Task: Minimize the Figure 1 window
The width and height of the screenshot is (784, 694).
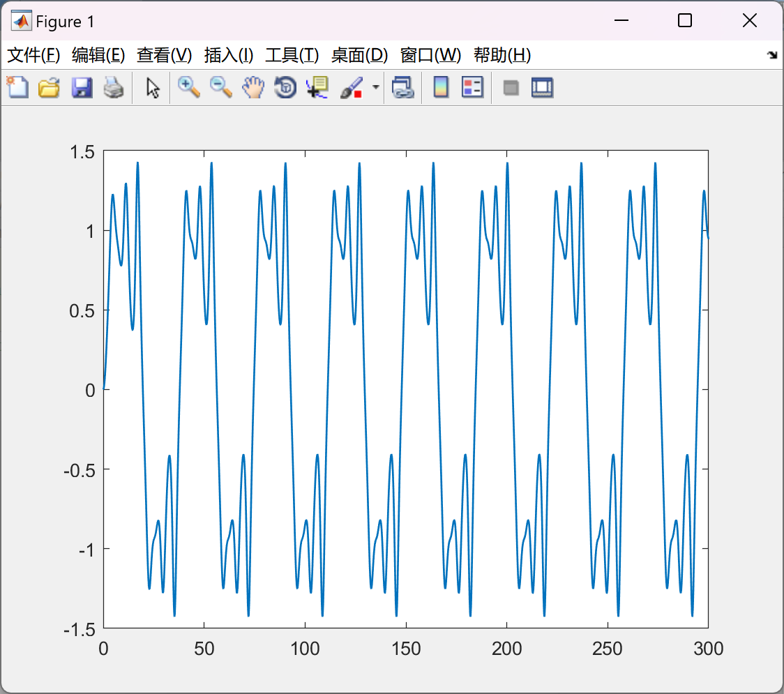Action: tap(621, 20)
